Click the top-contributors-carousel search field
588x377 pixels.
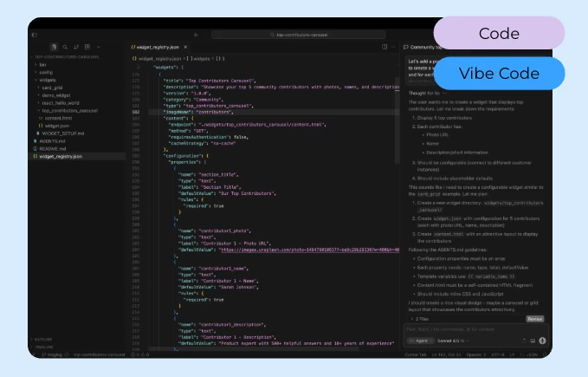coord(299,35)
